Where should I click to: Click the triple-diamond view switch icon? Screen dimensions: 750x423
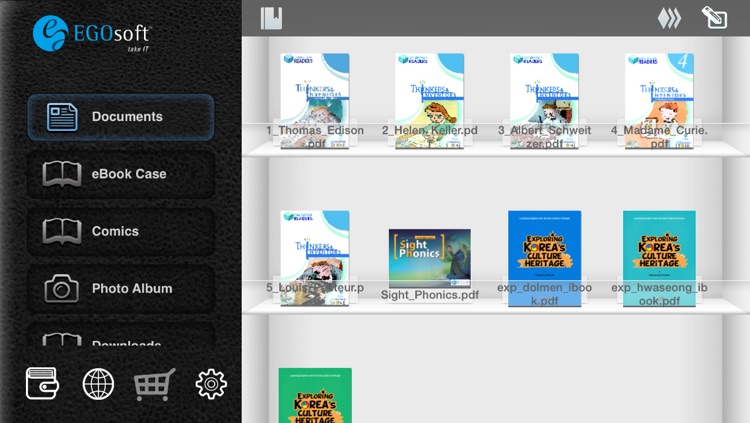[669, 18]
